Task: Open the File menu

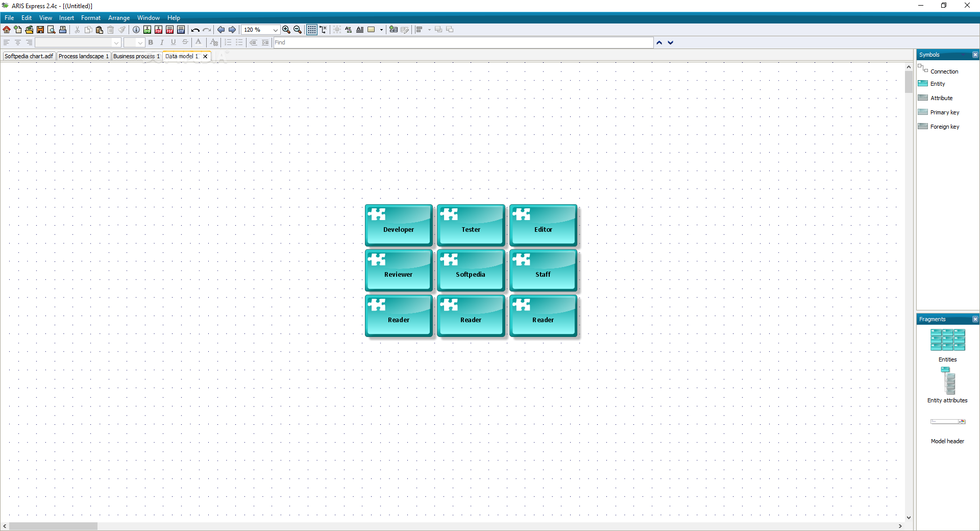Action: 9,18
